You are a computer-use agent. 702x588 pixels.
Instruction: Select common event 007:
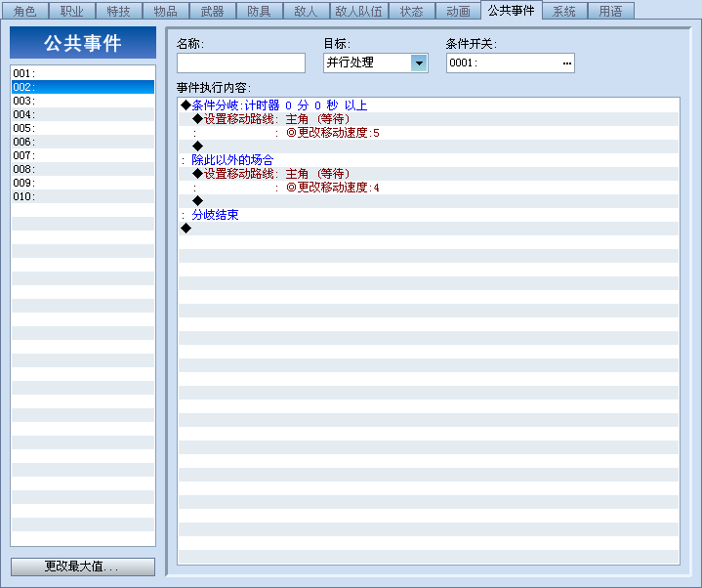[x=83, y=155]
